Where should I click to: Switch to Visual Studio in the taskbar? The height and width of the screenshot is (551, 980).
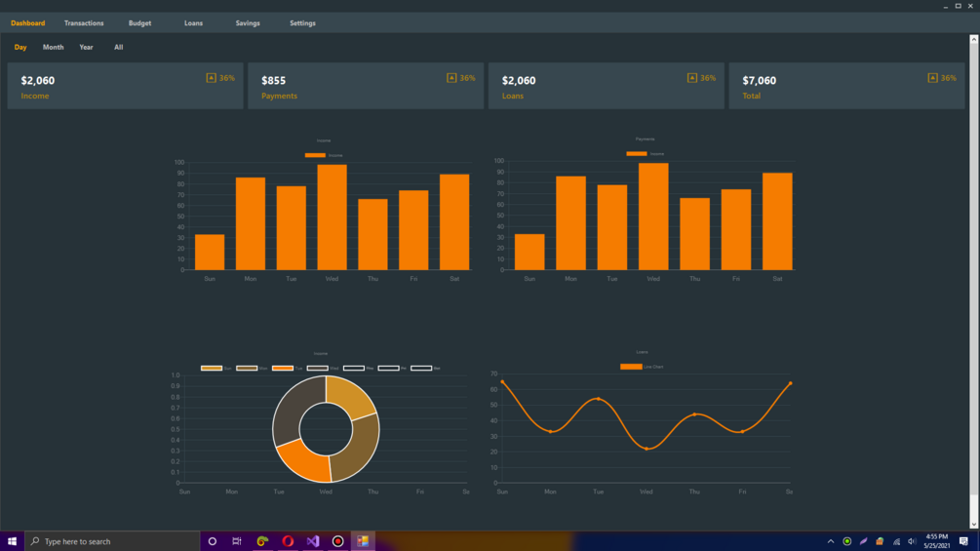(x=312, y=541)
